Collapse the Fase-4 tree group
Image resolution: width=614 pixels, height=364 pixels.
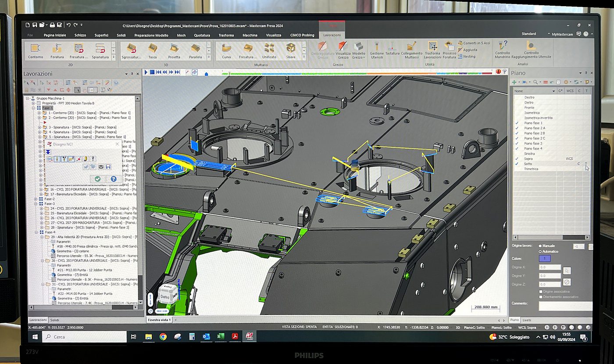coord(36,232)
